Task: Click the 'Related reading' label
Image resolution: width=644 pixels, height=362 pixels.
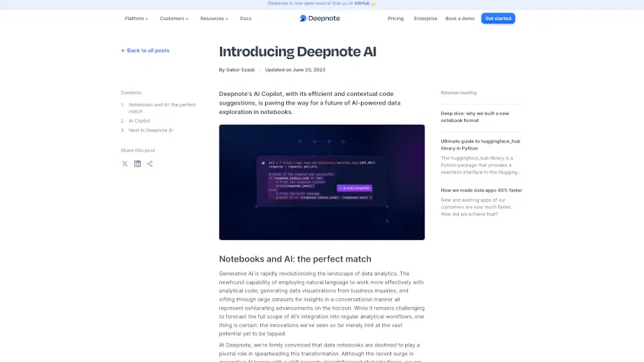Action: 458,93
